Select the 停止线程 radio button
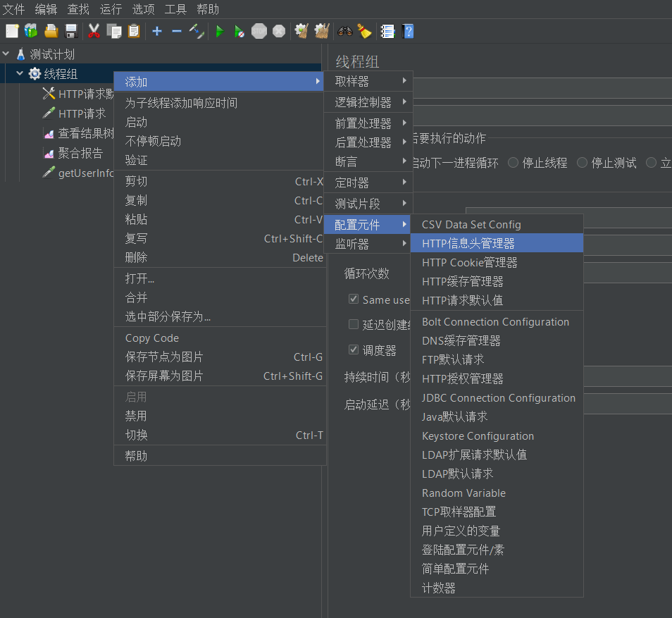Screen dimensions: 672x618 pyautogui.click(x=513, y=163)
